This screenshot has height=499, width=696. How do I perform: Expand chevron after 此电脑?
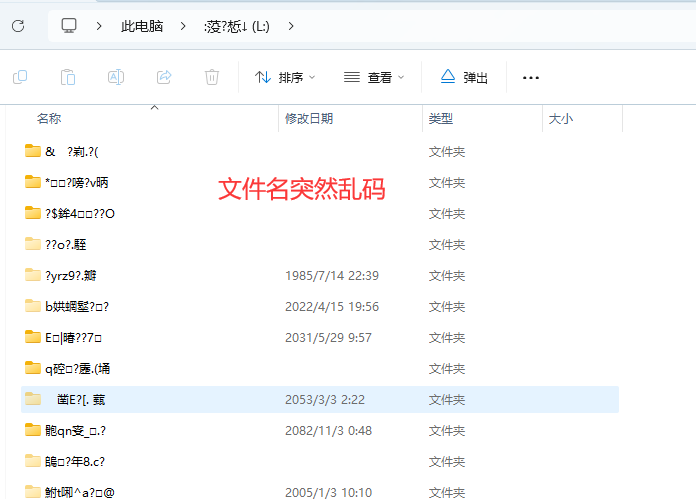pos(183,27)
